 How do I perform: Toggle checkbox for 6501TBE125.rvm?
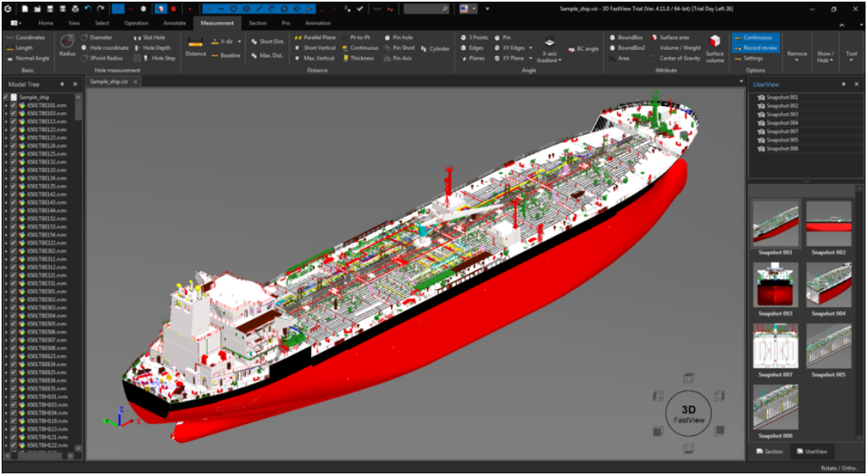pos(13,154)
